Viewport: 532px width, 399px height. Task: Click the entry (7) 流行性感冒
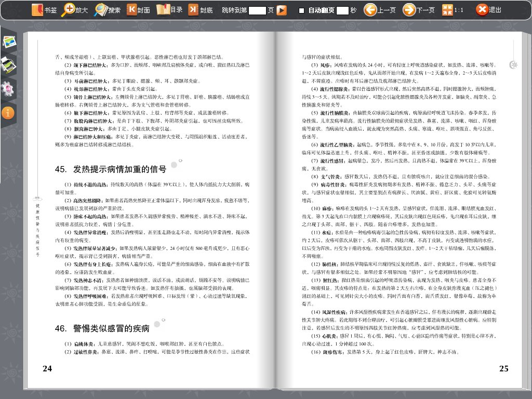pyautogui.click(x=328, y=161)
